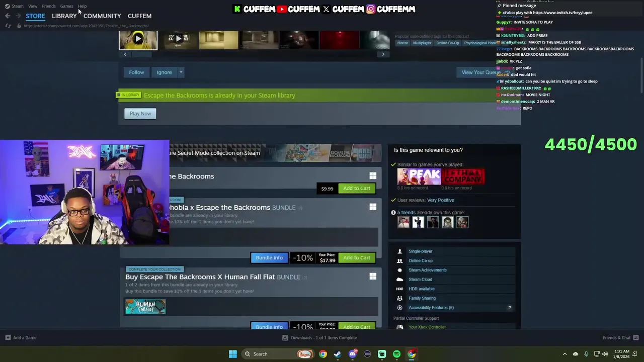Image resolution: width=644 pixels, height=362 pixels.
Task: Click the volume icon in the system tray
Action: (x=605, y=354)
